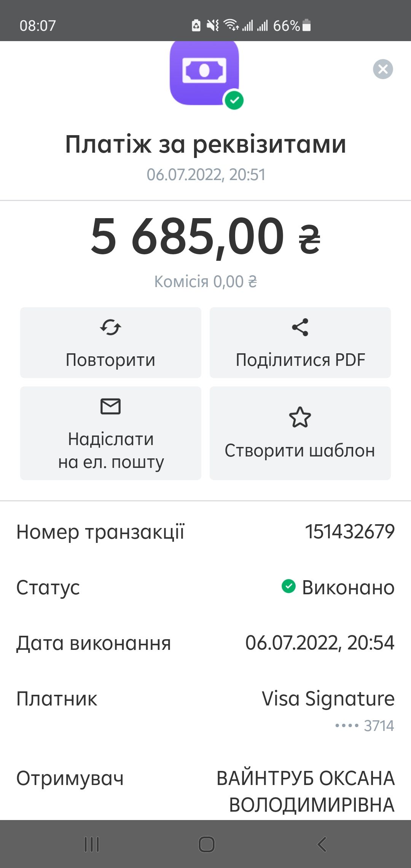Viewport: 411px width, 868px height.
Task: Tap the star template icon
Action: pos(300,417)
